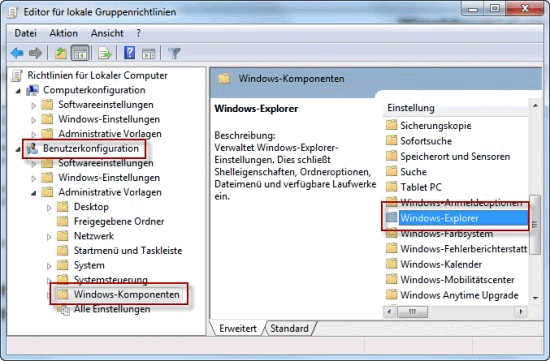Select Windows-Anmeldeoptionen in the list
This screenshot has height=361, width=550.
click(461, 202)
